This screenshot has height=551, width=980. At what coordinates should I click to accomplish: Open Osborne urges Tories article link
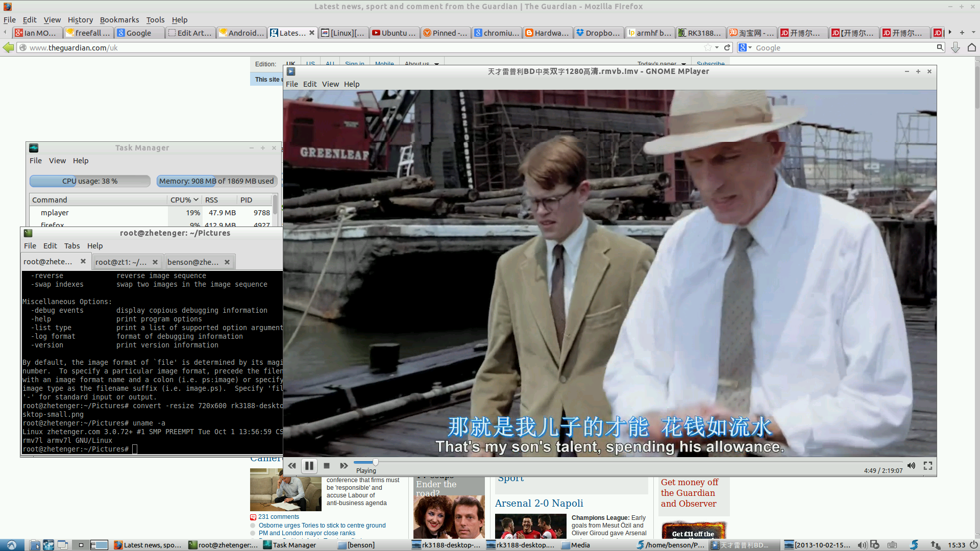pyautogui.click(x=322, y=525)
